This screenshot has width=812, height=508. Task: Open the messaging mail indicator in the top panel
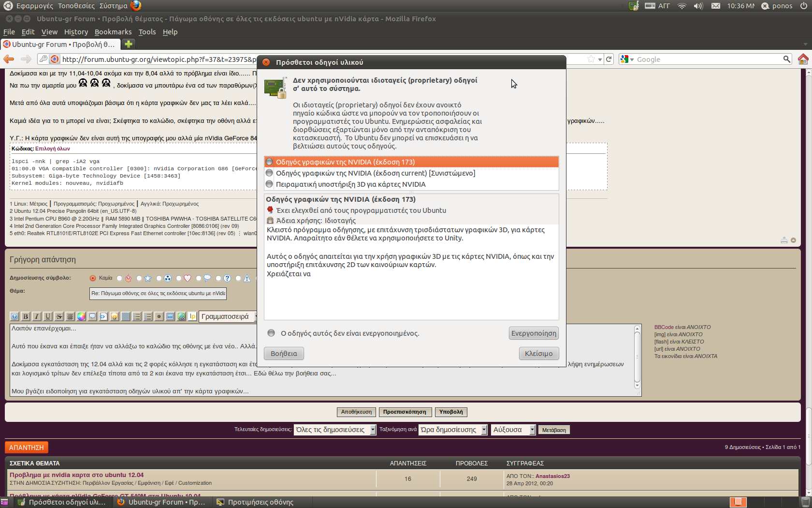[716, 6]
